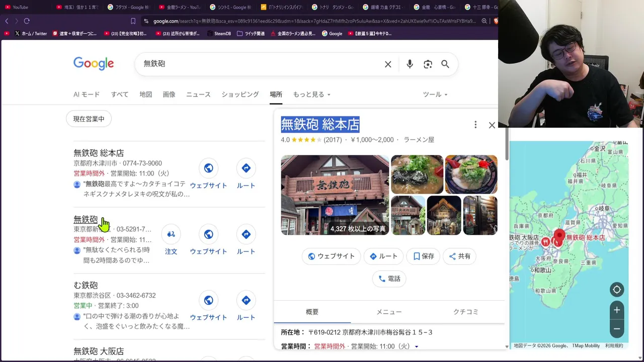Open the SteamDB bookmark

pos(219,34)
